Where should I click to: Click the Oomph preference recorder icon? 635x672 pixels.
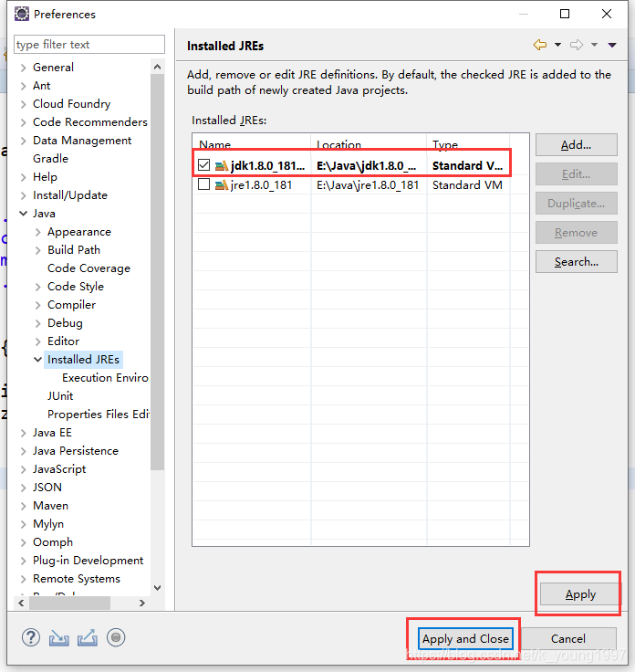coord(116,637)
